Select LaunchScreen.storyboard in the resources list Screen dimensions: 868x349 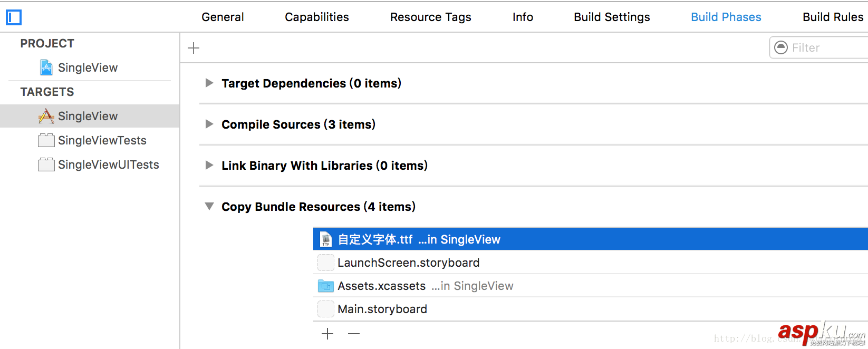[x=408, y=263]
